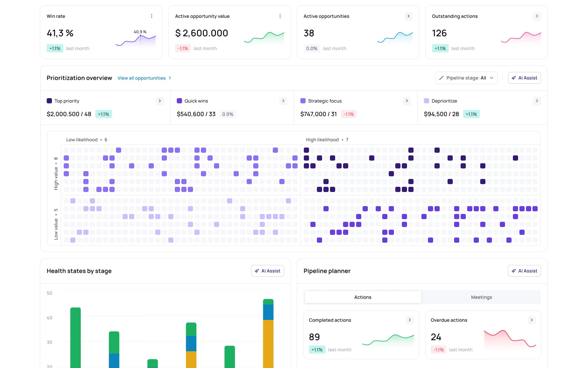Click AI Assist in Health states panel
The width and height of the screenshot is (588, 368).
coord(267,271)
